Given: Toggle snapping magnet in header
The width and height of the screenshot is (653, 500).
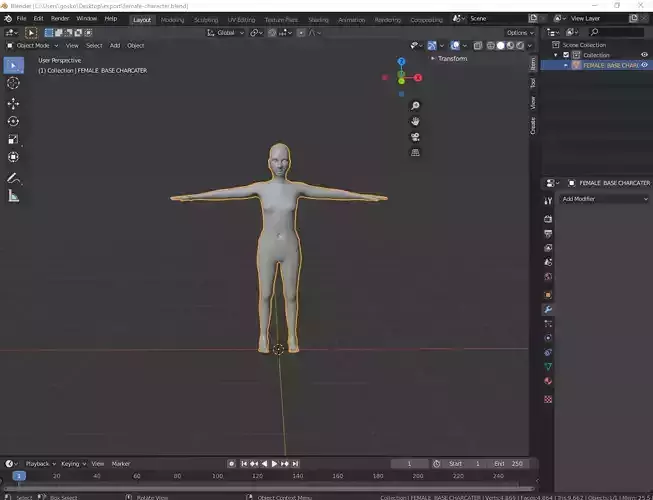Looking at the screenshot, I should [272, 33].
